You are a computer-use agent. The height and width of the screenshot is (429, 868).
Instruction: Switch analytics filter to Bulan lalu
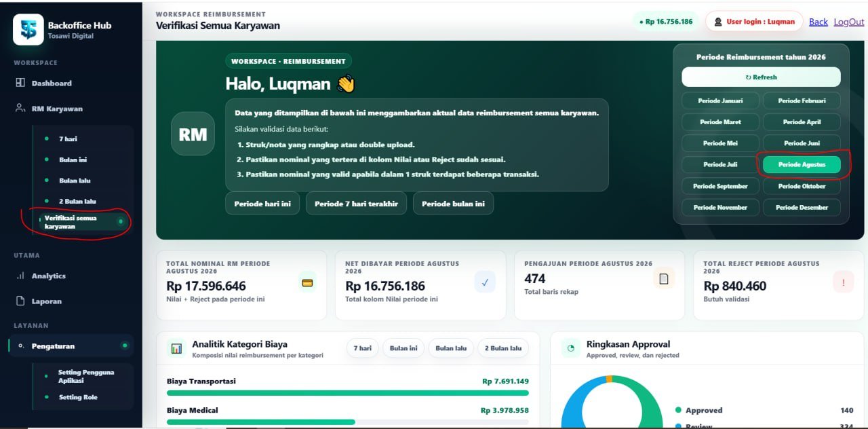[451, 348]
